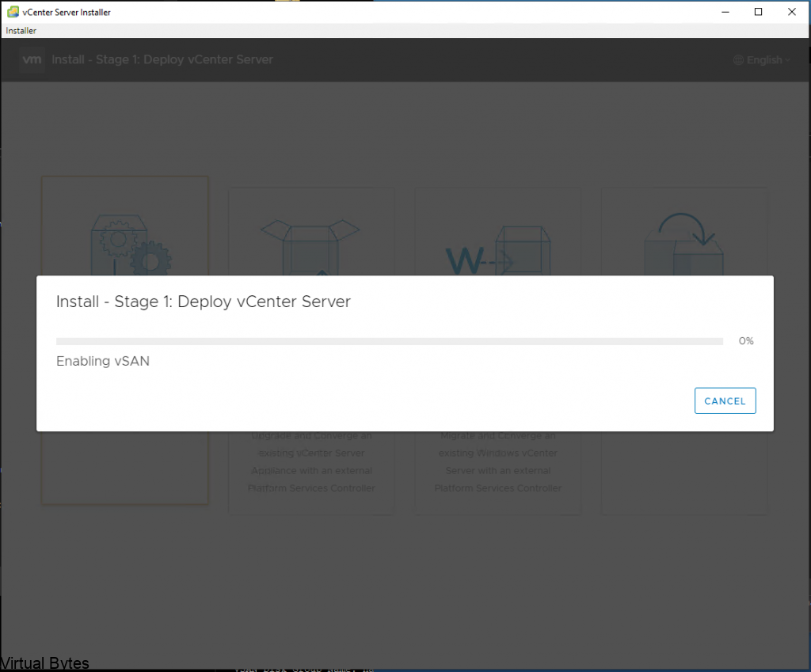Select the Upgrade open-box icon
The image size is (811, 672).
[x=310, y=247]
